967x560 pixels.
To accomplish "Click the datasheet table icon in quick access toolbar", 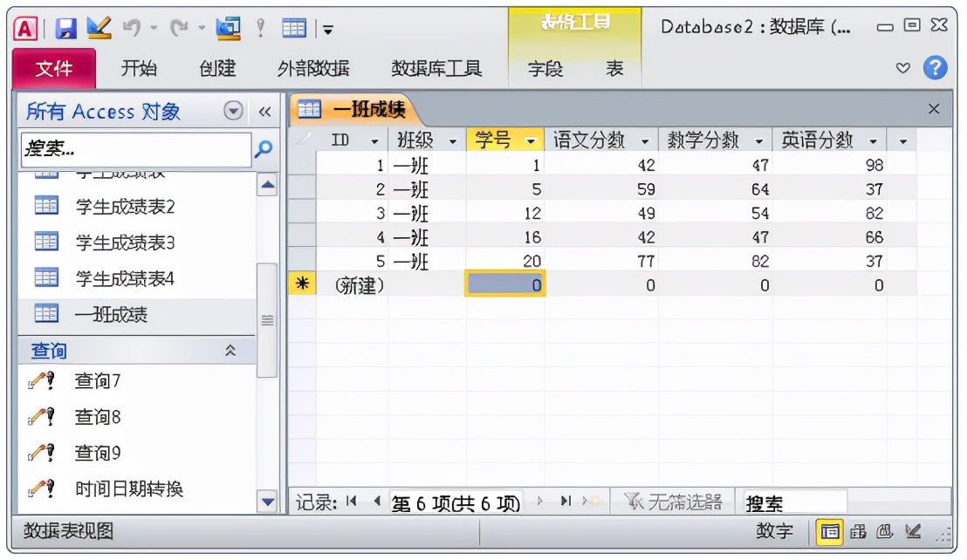I will point(293,28).
